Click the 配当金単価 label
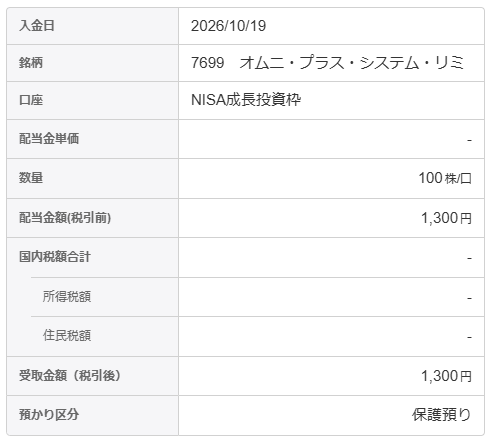Image resolution: width=487 pixels, height=438 pixels. 49,139
